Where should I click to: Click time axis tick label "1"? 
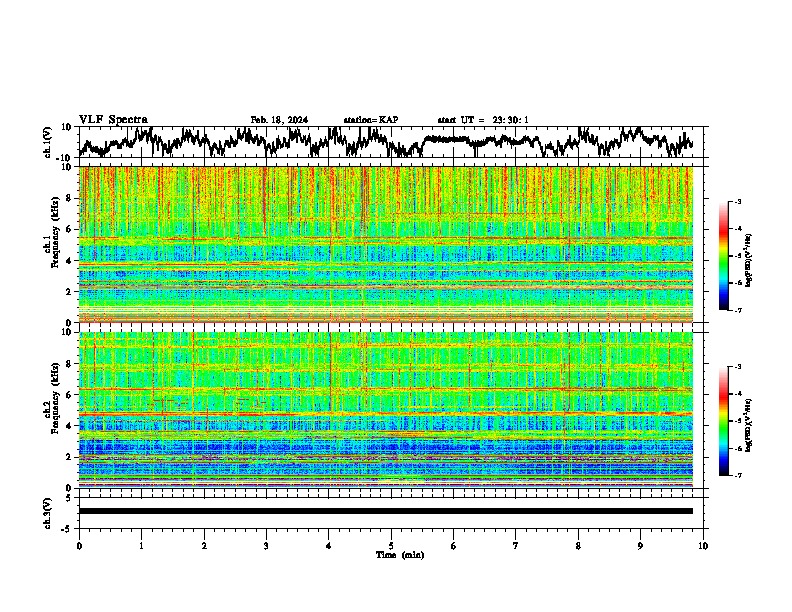click(x=141, y=546)
